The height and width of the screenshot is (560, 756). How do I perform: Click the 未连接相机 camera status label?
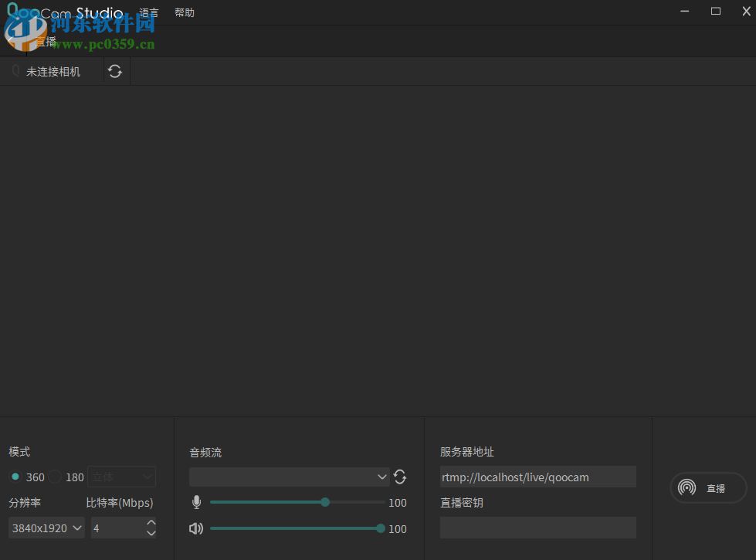point(54,70)
